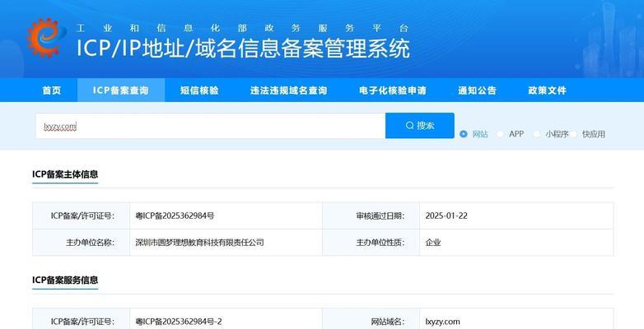Select the ICP备案查询 tab
Image resolution: width=644 pixels, height=329 pixels.
coord(121,90)
